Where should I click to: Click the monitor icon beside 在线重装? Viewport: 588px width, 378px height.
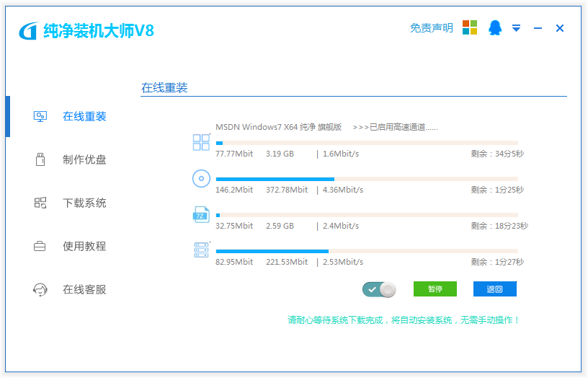point(40,116)
